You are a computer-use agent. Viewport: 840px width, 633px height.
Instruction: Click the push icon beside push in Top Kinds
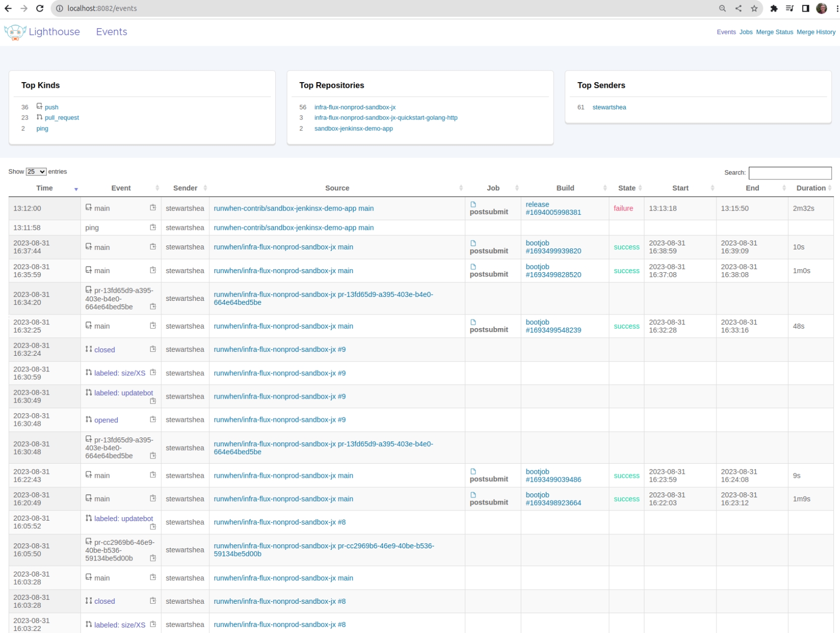39,106
